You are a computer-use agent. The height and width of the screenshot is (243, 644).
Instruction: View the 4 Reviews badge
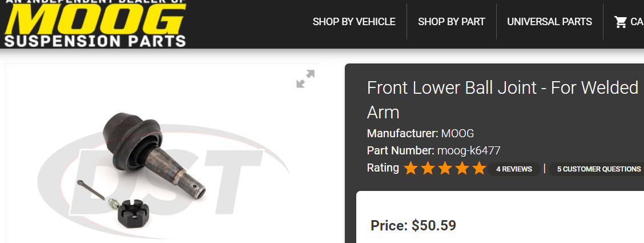pos(514,169)
